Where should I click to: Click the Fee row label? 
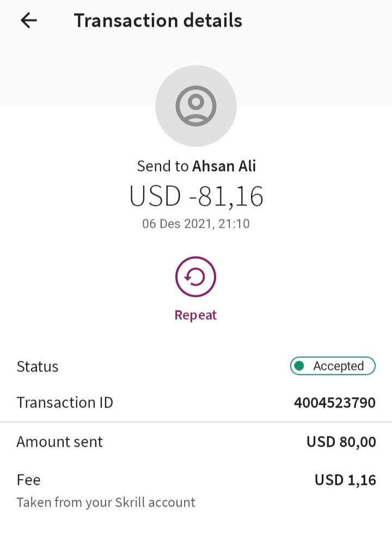click(29, 480)
